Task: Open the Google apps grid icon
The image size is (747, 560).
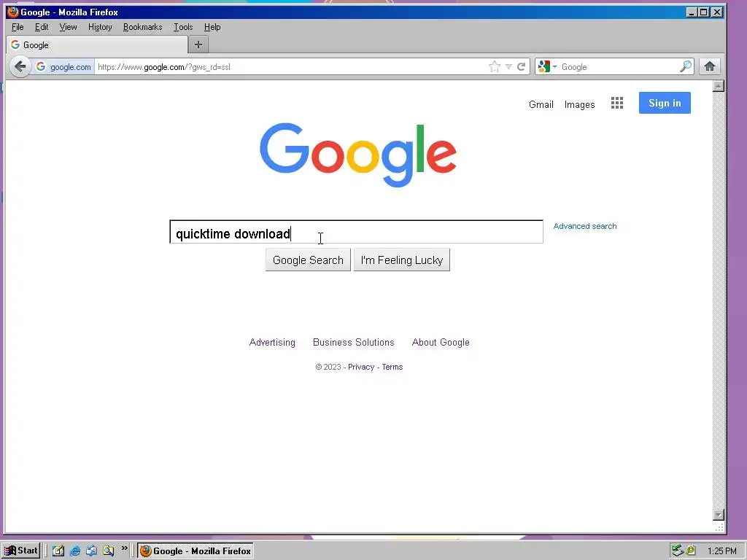Action: tap(617, 104)
